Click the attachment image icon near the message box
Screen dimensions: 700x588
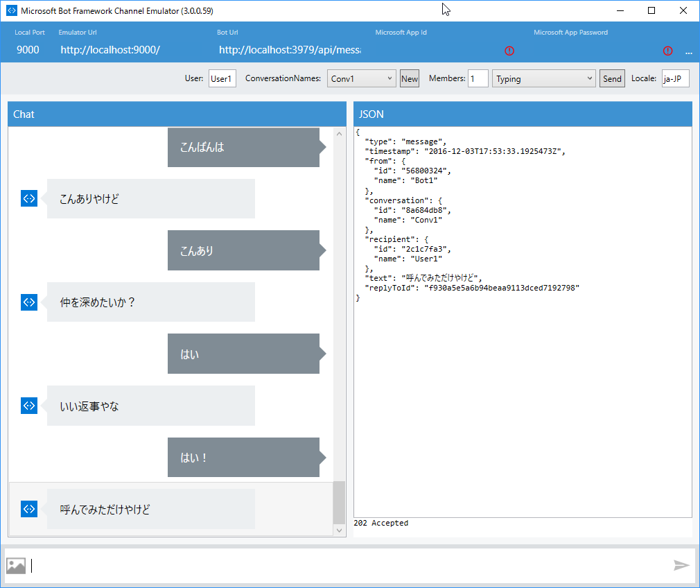pos(15,565)
